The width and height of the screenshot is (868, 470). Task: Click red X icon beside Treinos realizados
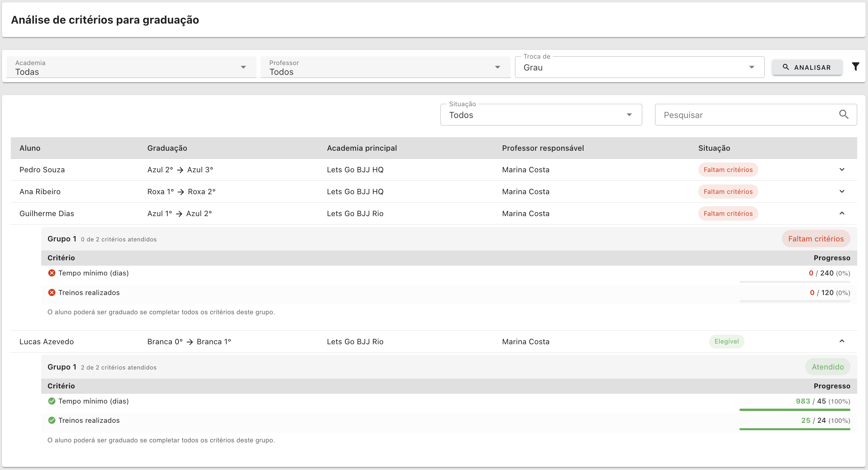(x=52, y=293)
